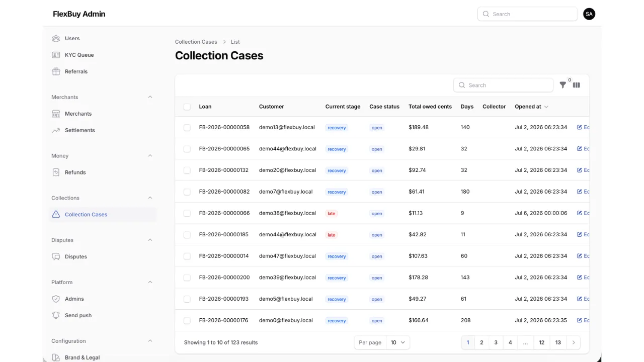Click the Refunds receipt icon

56,172
